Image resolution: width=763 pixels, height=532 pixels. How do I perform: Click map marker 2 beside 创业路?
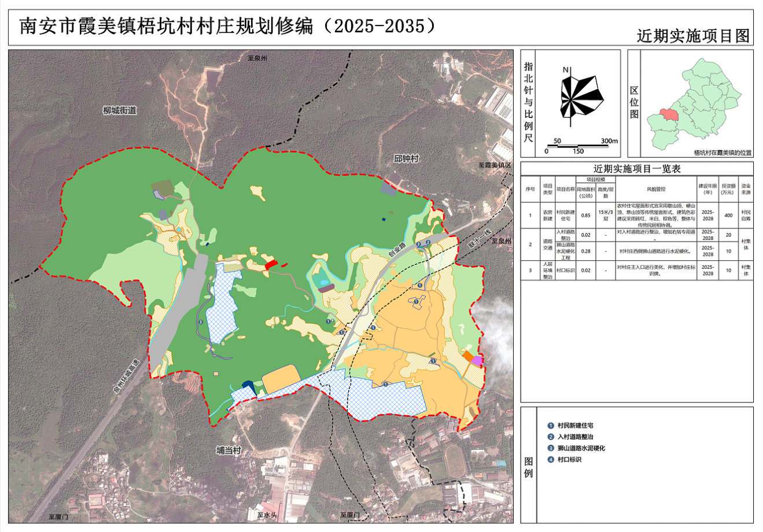pos(427,242)
